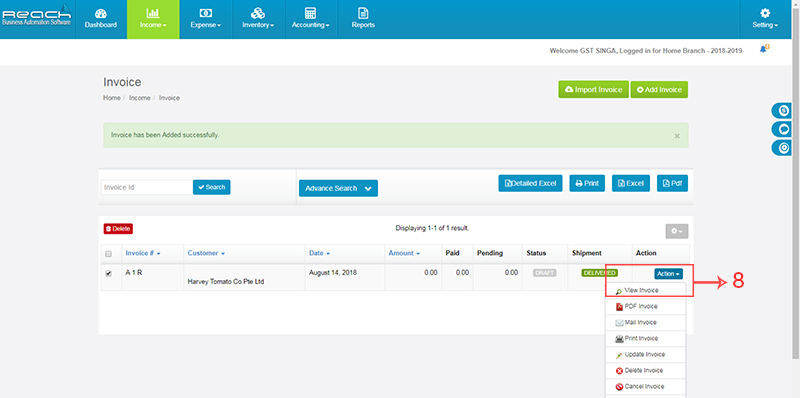The image size is (800, 398).
Task: Select Update Invoice from menu
Action: [x=645, y=355]
